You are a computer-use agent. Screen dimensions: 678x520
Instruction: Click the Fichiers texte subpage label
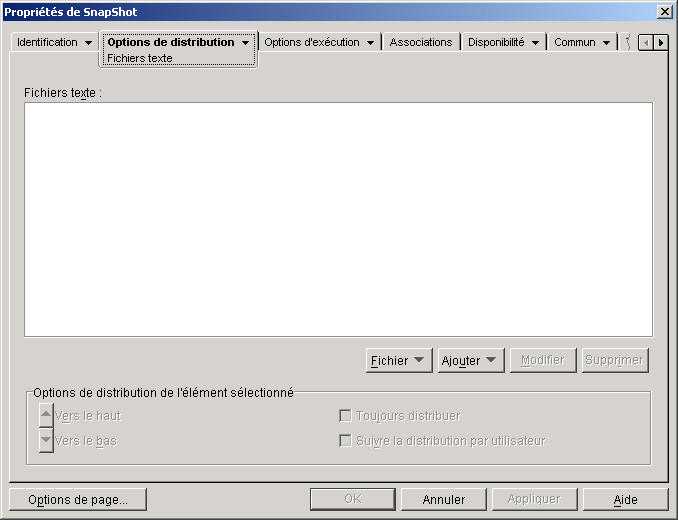(x=140, y=58)
